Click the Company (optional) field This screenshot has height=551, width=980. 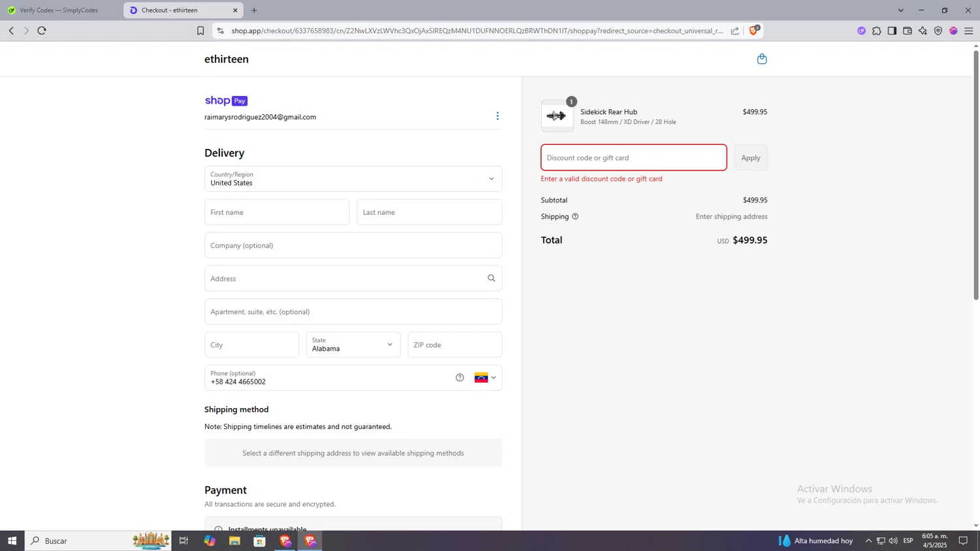pos(353,245)
